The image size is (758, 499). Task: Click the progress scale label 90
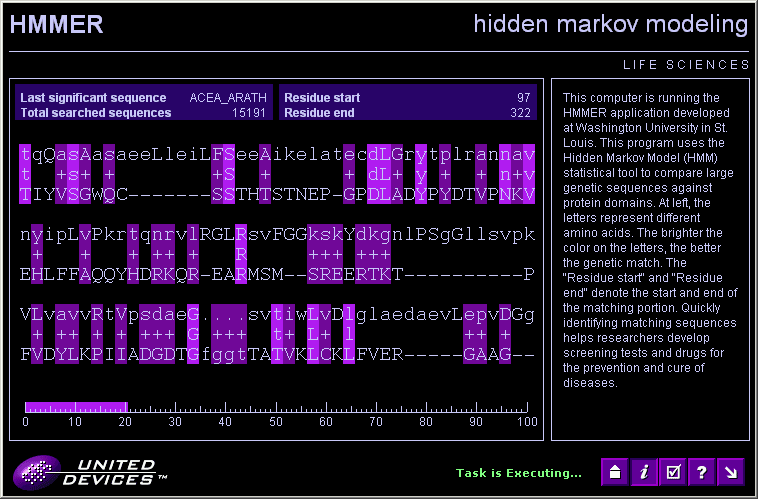point(476,422)
